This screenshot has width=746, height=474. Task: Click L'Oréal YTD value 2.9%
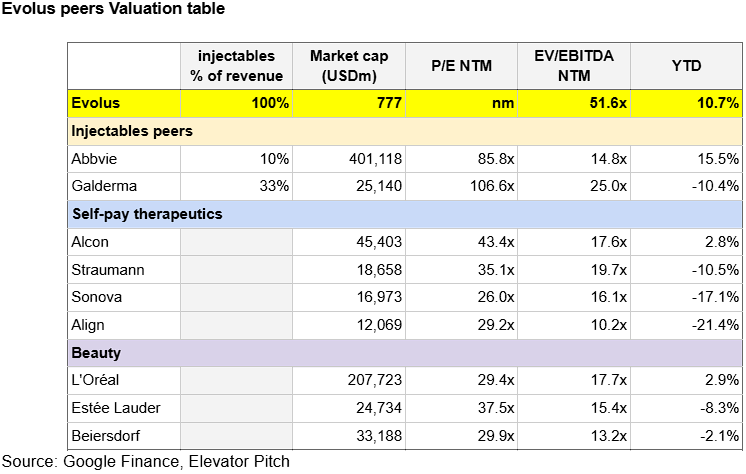722,380
